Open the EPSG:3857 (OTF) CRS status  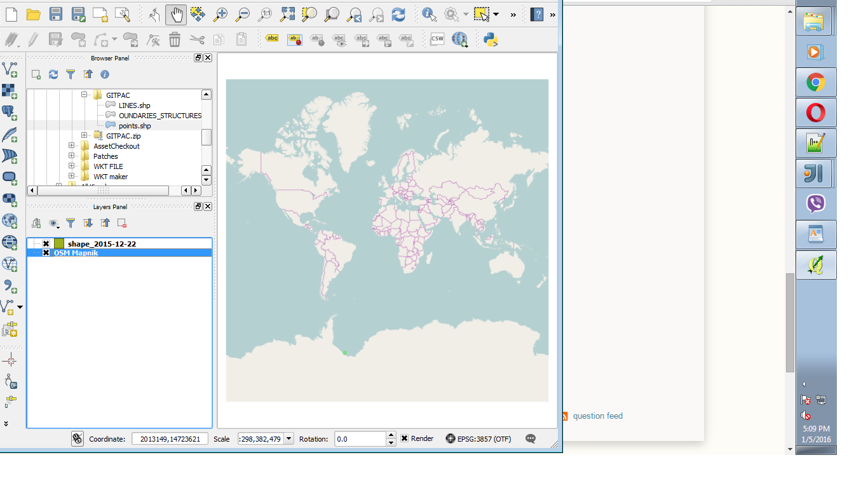tap(478, 438)
